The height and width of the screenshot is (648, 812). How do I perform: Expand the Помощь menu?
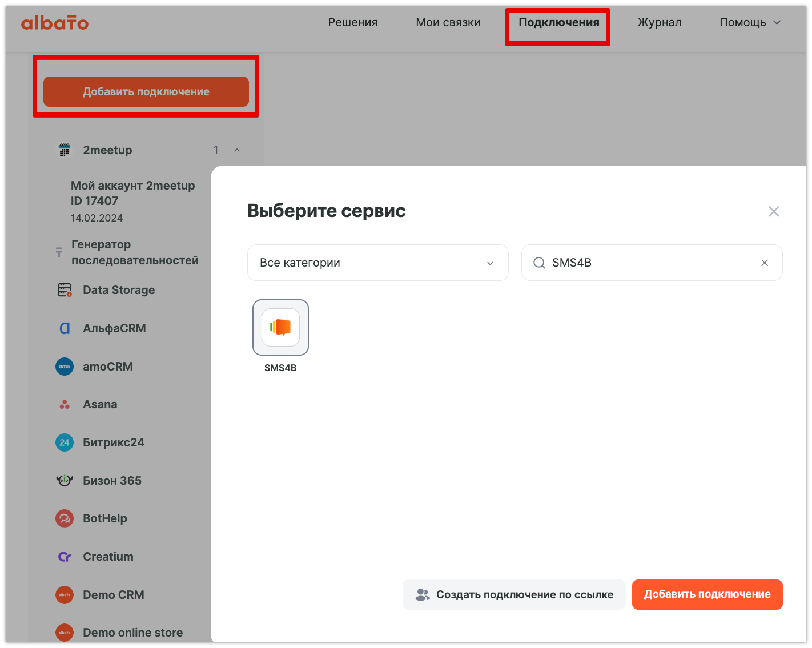tap(749, 22)
